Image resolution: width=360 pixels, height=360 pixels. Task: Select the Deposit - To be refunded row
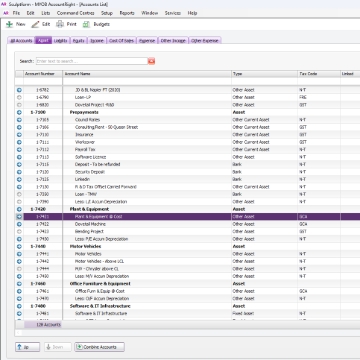(x=188, y=164)
